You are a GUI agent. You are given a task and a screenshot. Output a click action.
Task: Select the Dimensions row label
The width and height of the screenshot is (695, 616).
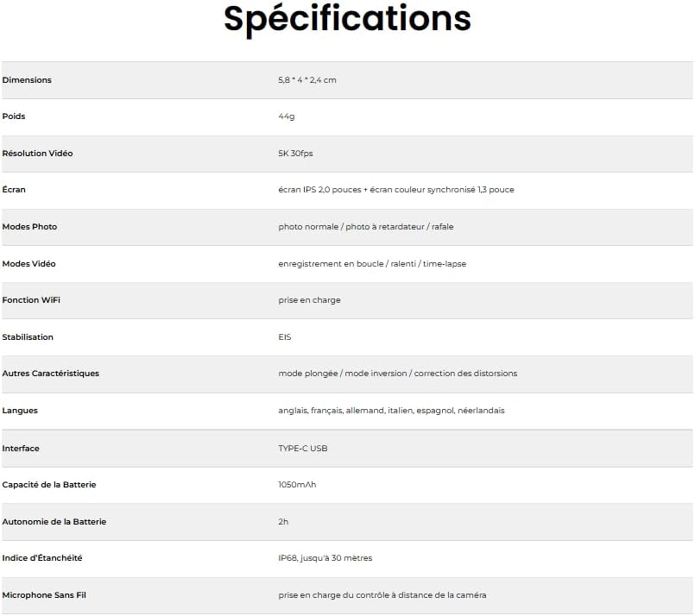pyautogui.click(x=27, y=80)
